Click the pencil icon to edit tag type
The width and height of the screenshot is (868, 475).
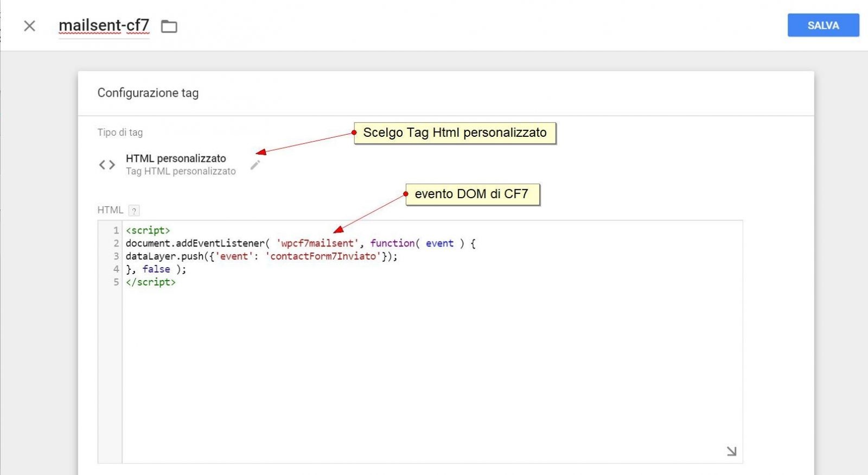click(255, 165)
